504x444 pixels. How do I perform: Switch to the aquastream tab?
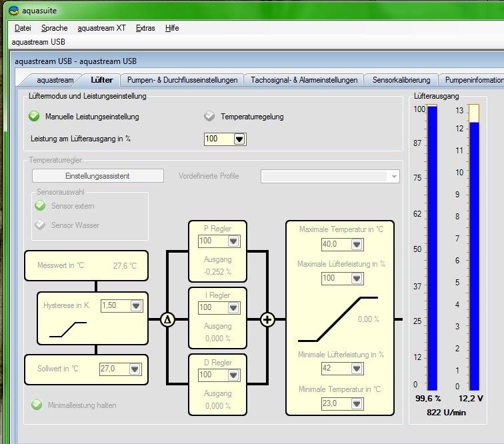pos(55,80)
